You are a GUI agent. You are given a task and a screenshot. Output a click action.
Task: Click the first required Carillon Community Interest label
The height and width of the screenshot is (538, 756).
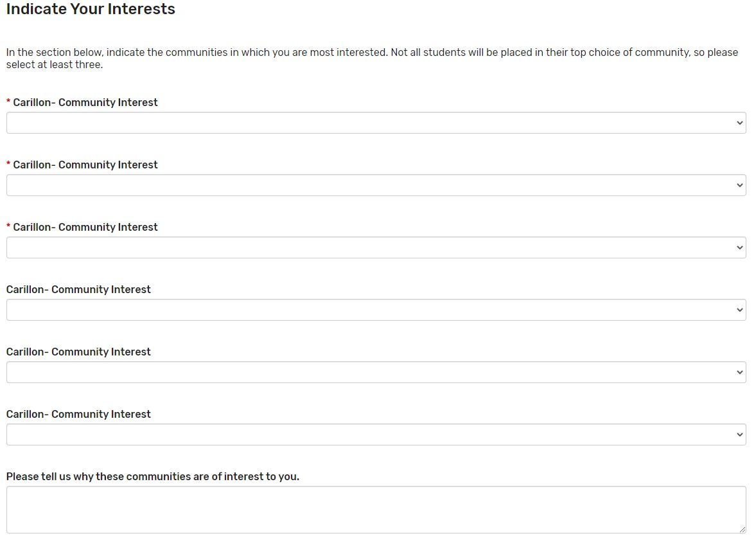pyautogui.click(x=85, y=102)
